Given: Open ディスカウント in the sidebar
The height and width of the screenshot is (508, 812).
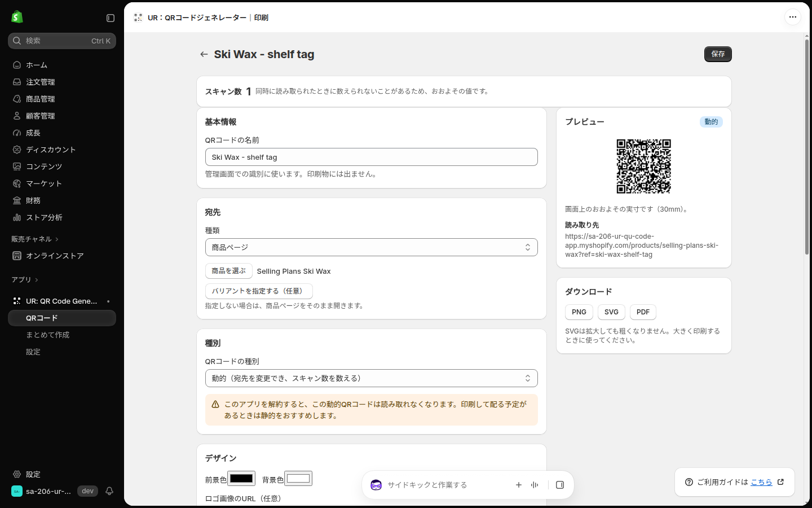Looking at the screenshot, I should 62,150.
